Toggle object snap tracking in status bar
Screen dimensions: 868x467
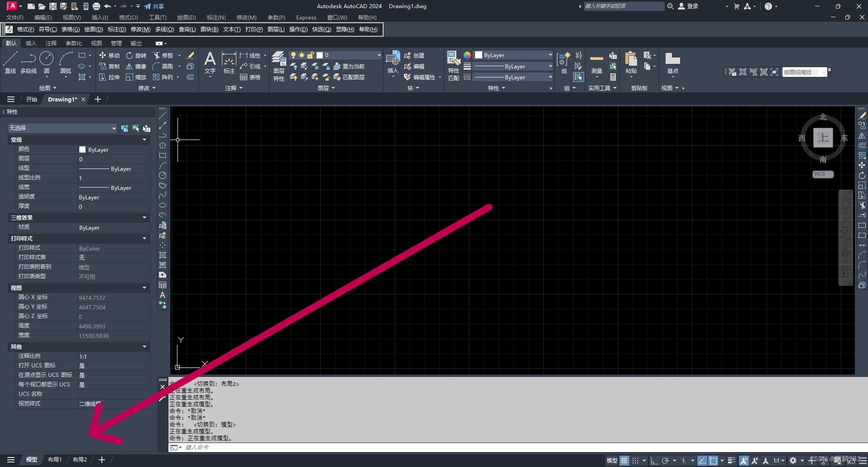click(702, 460)
